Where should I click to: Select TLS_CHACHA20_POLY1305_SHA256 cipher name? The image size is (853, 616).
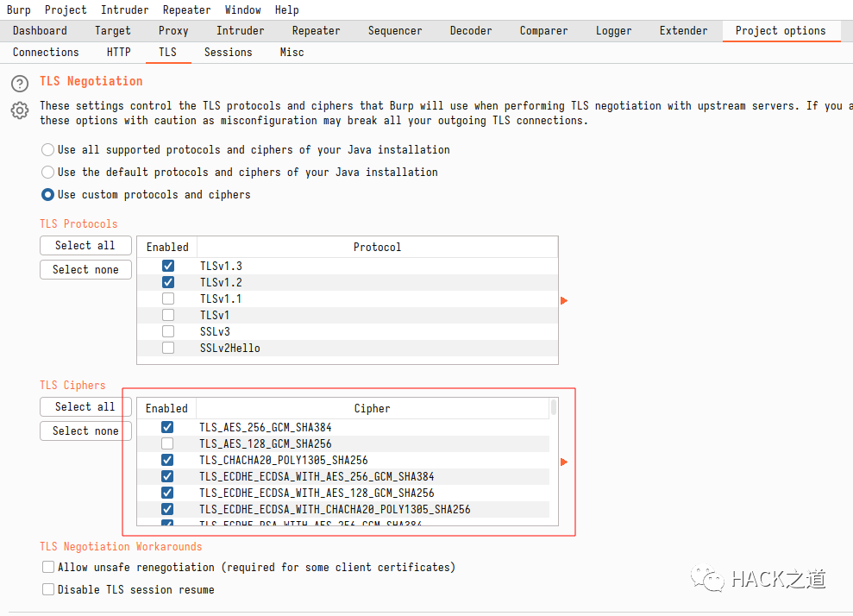[x=284, y=461]
